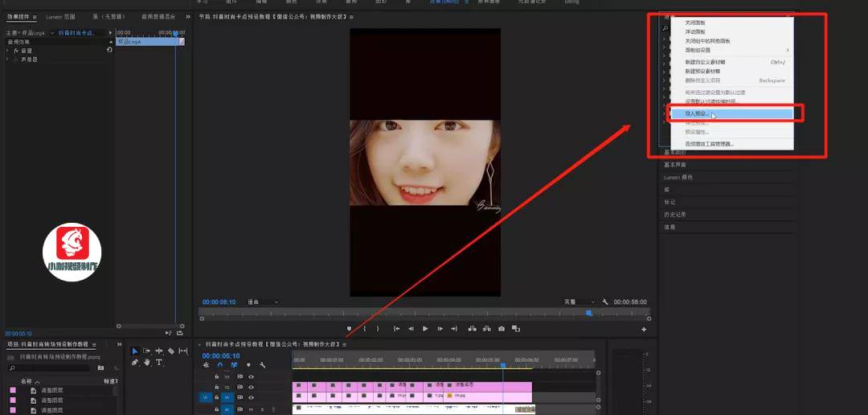Open the button editor plus icon
The width and height of the screenshot is (868, 415).
point(644,329)
